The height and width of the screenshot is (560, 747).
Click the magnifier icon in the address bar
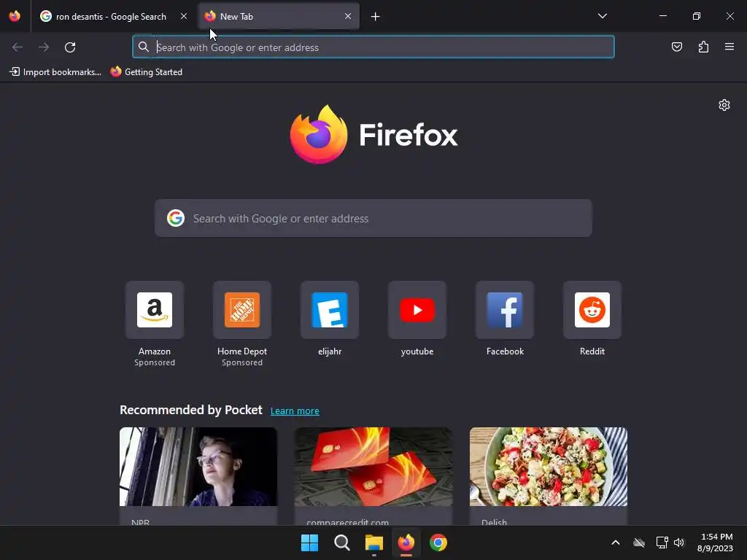[x=144, y=47]
